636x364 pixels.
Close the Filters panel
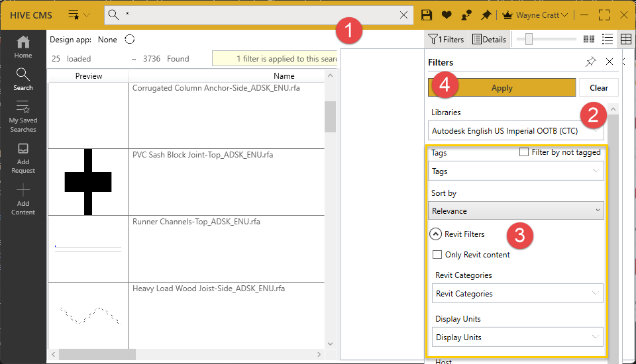(609, 62)
